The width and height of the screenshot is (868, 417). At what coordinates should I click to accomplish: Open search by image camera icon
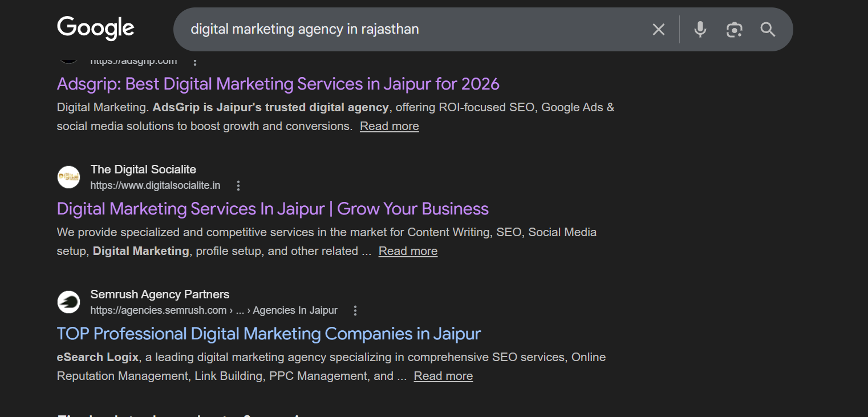point(734,29)
